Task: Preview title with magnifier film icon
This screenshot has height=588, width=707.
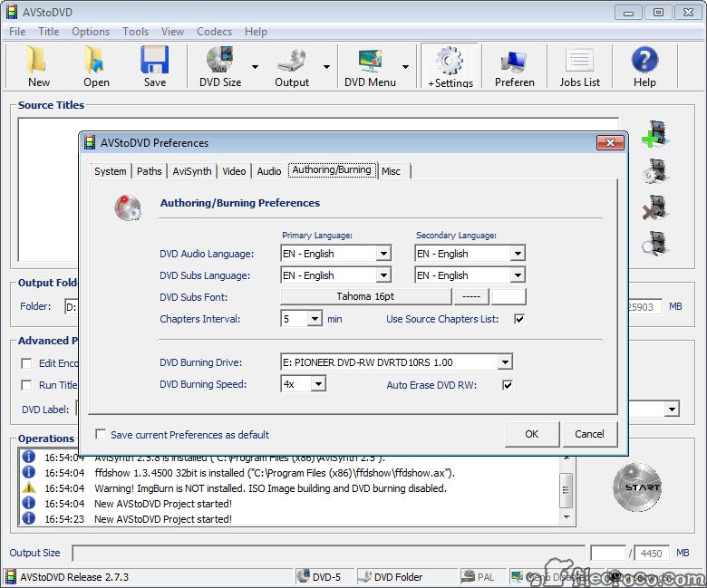Action: click(655, 244)
